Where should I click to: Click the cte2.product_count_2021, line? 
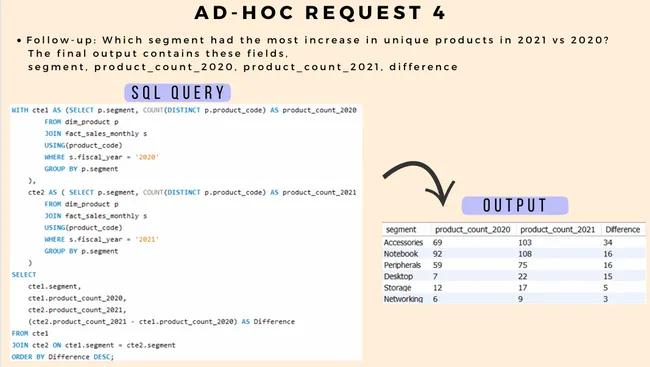point(77,310)
